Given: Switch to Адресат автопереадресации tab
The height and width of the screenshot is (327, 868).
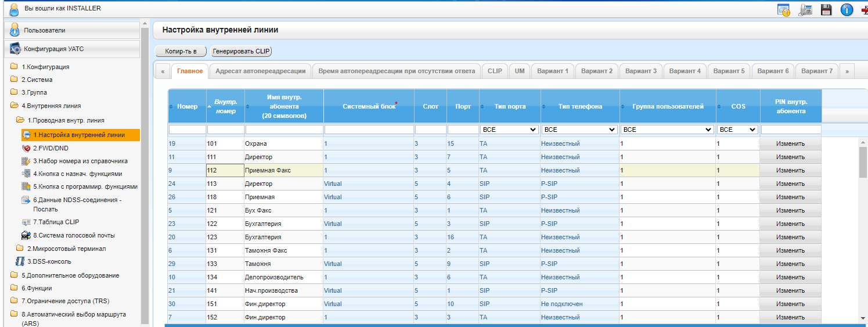Looking at the screenshot, I should [x=260, y=71].
